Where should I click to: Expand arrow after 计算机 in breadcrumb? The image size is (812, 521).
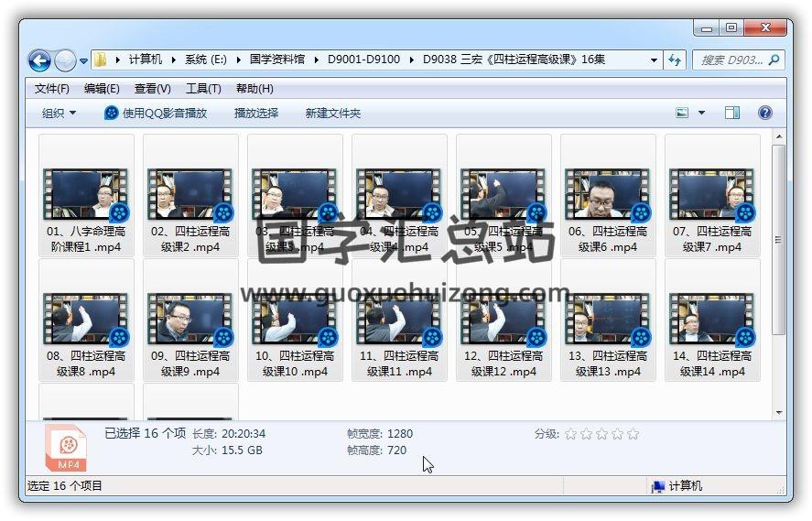tap(174, 60)
